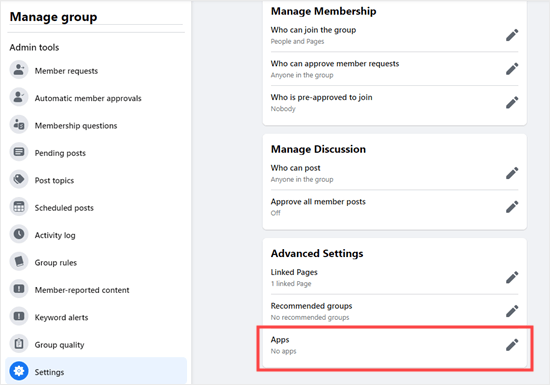Screen dimensions: 550x385
Task: Go to Keyword alerts
Action: [x=96, y=317]
